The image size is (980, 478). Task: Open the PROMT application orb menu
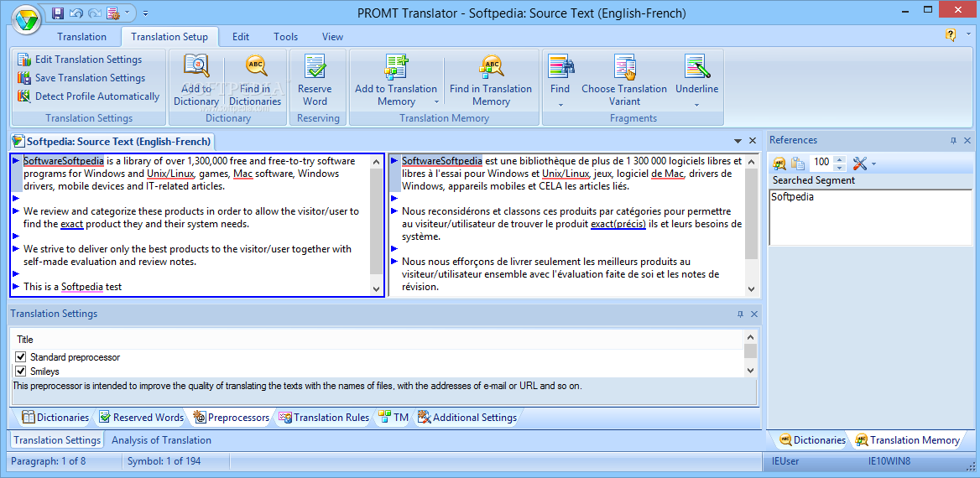27,19
